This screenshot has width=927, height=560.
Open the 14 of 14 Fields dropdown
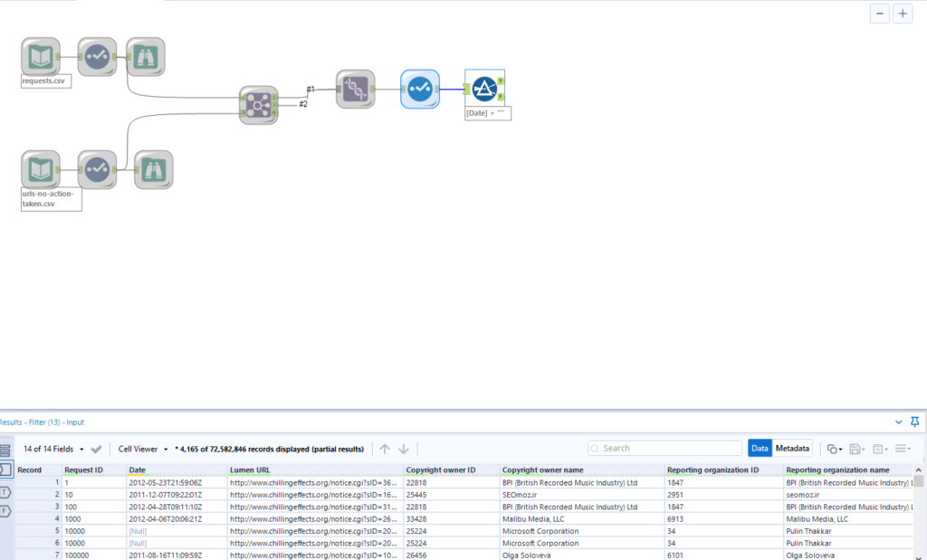[53, 449]
